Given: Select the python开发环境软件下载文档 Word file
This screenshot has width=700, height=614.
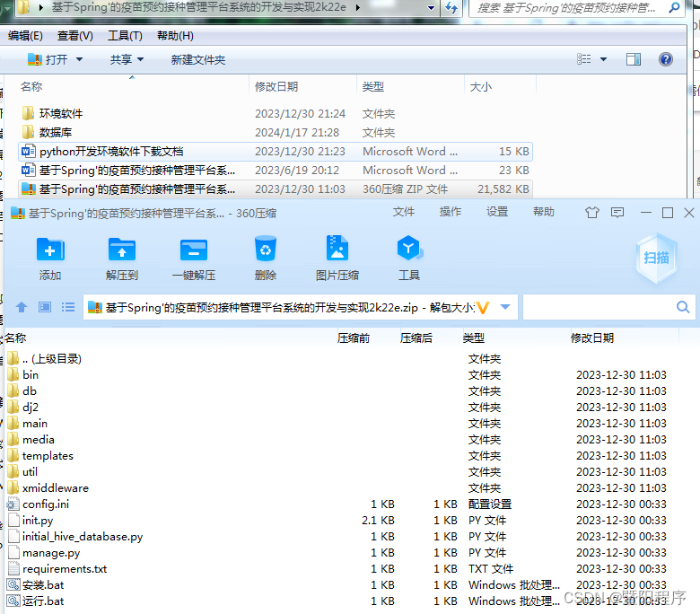Looking at the screenshot, I should (275, 152).
